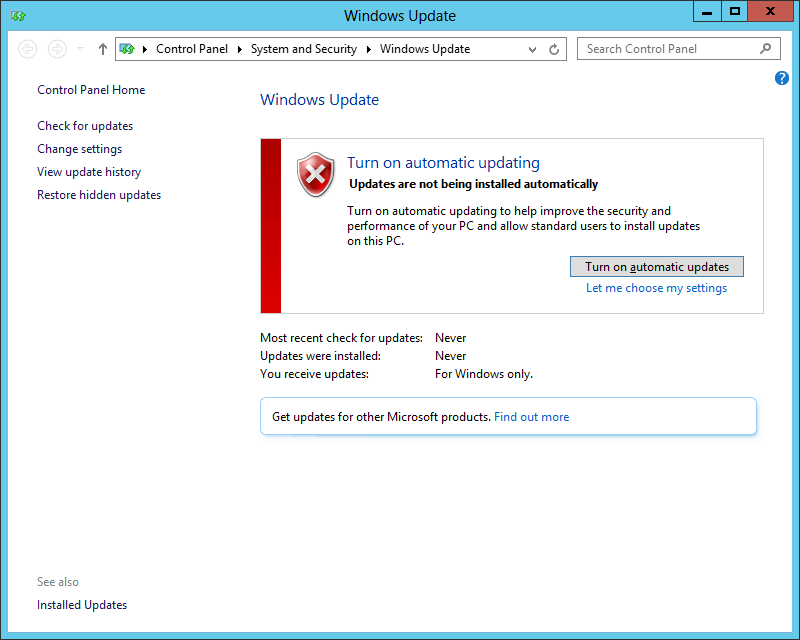Click the Forward navigation arrow
The width and height of the screenshot is (800, 640).
pyautogui.click(x=57, y=49)
